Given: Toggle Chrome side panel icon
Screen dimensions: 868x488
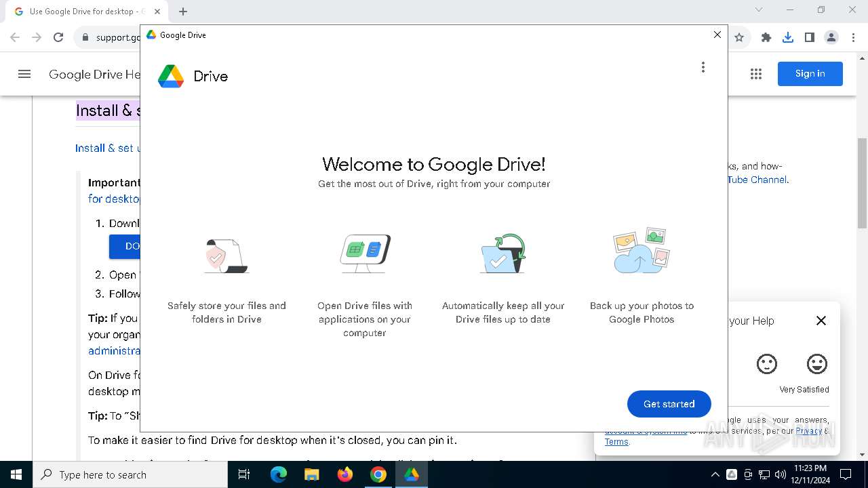Looking at the screenshot, I should [x=809, y=37].
